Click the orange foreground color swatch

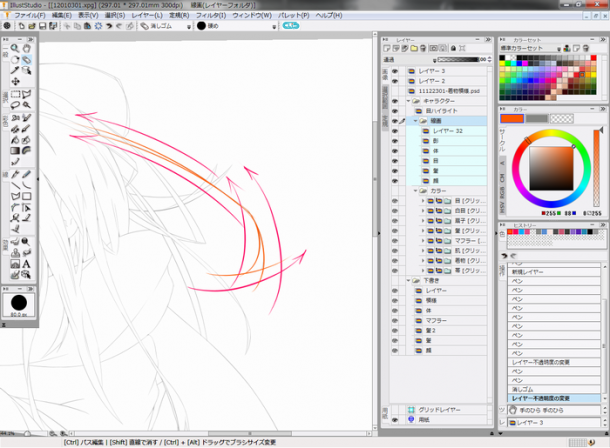512,119
